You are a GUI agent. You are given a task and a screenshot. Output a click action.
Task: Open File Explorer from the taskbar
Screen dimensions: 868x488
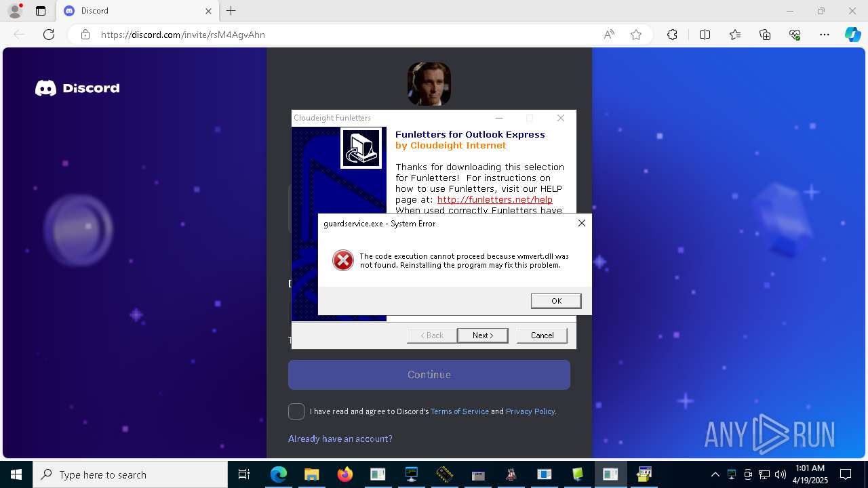pos(311,474)
